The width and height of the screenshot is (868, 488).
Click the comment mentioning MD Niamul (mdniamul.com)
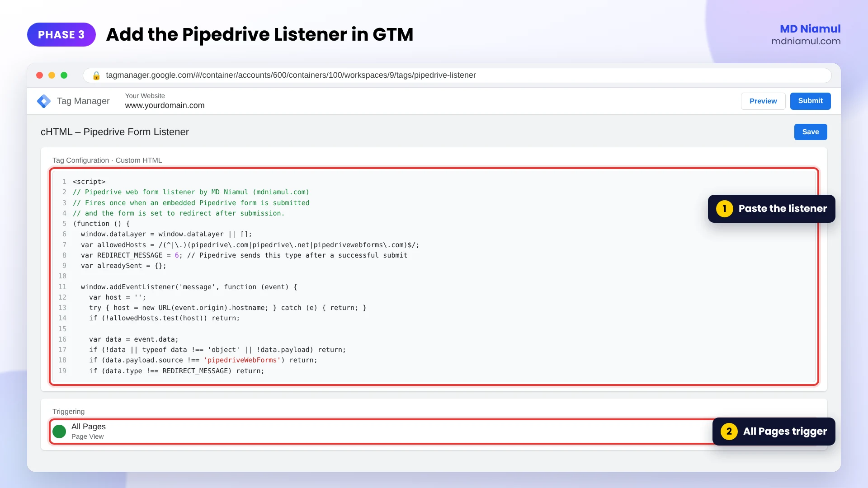point(191,192)
